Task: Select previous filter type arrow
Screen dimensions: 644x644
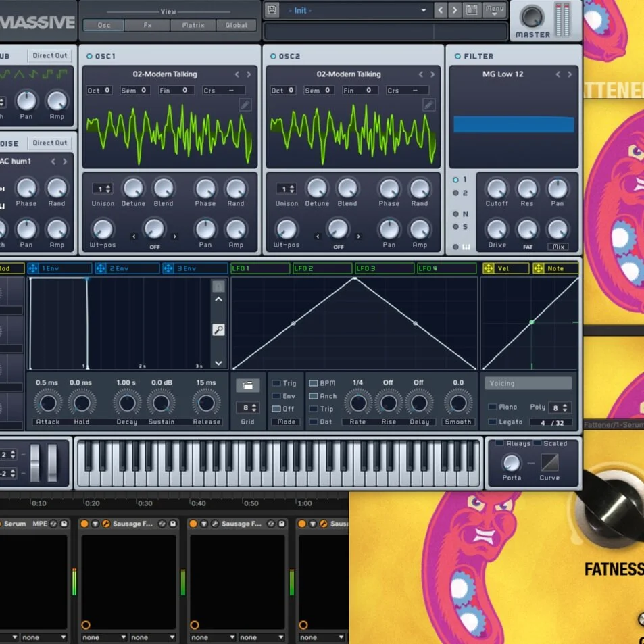Action: click(x=558, y=74)
